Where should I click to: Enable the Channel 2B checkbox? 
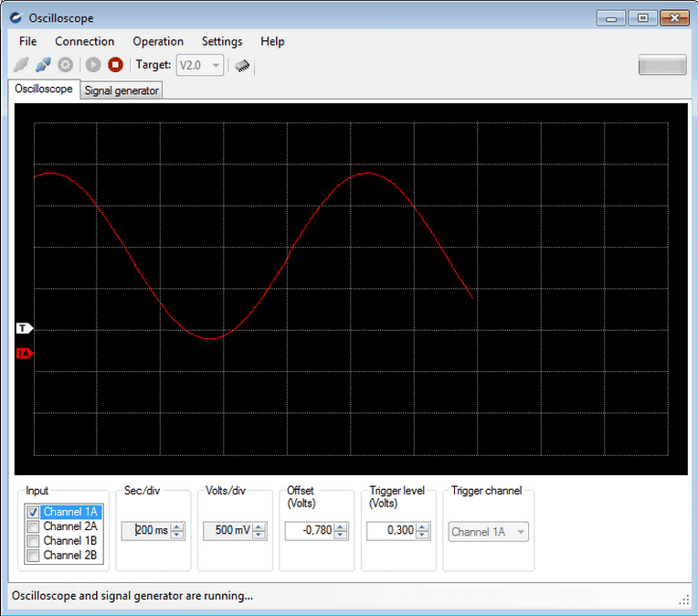(x=34, y=556)
